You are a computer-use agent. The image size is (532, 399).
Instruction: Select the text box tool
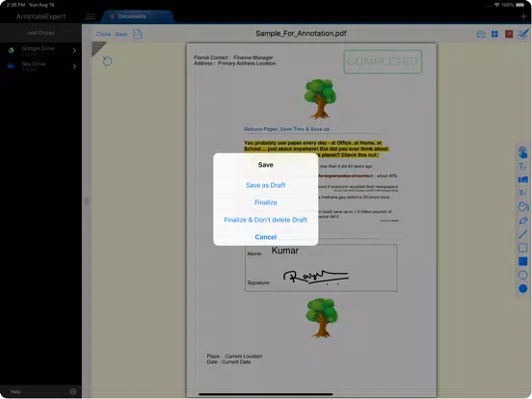[522, 166]
